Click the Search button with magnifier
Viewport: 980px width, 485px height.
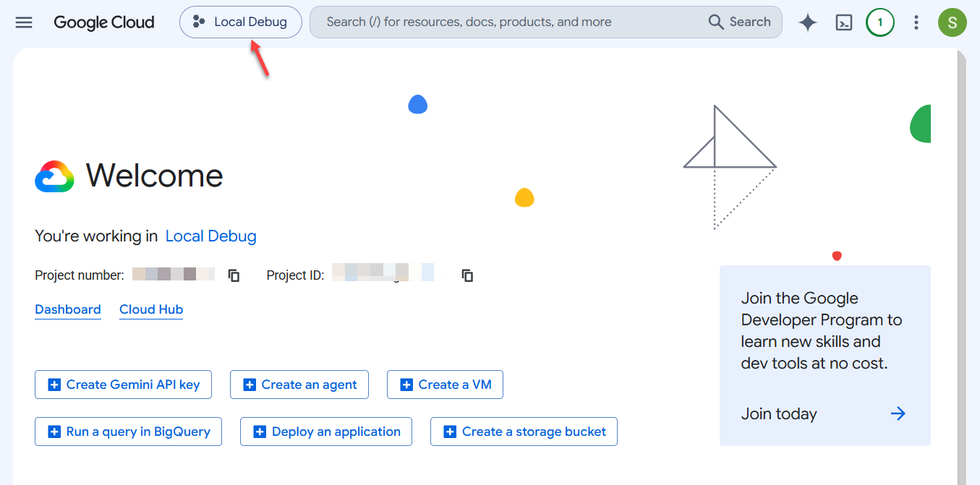[740, 22]
